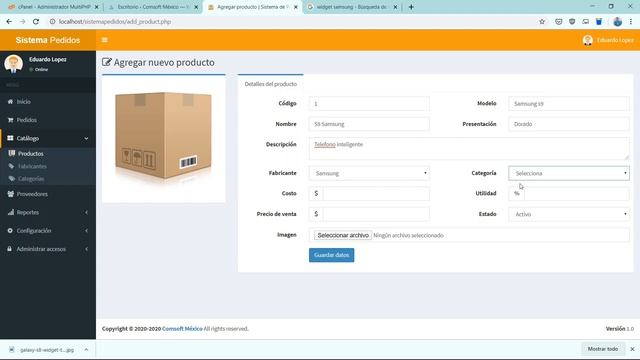Click the Configuración gear icon
640x360 pixels.
coord(10,231)
